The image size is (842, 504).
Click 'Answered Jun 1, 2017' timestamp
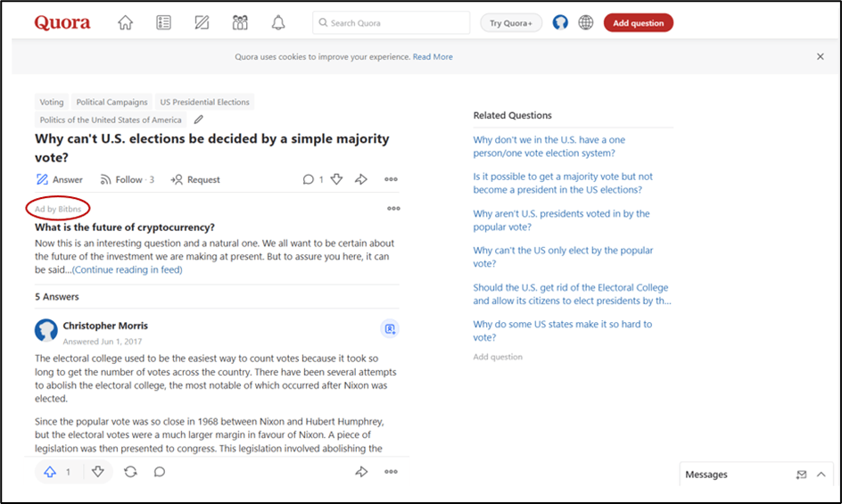pos(102,341)
